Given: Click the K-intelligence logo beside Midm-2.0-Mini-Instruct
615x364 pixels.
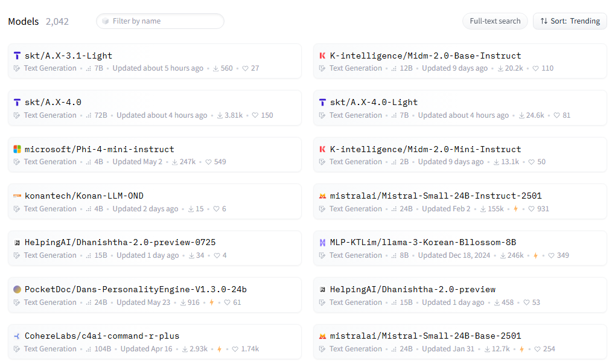Looking at the screenshot, I should (322, 149).
